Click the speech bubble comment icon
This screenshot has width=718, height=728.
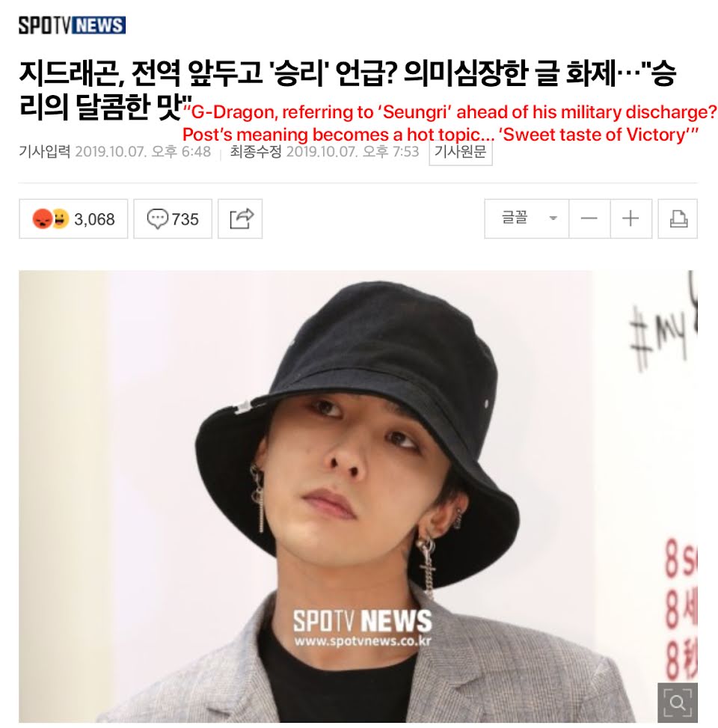(157, 218)
